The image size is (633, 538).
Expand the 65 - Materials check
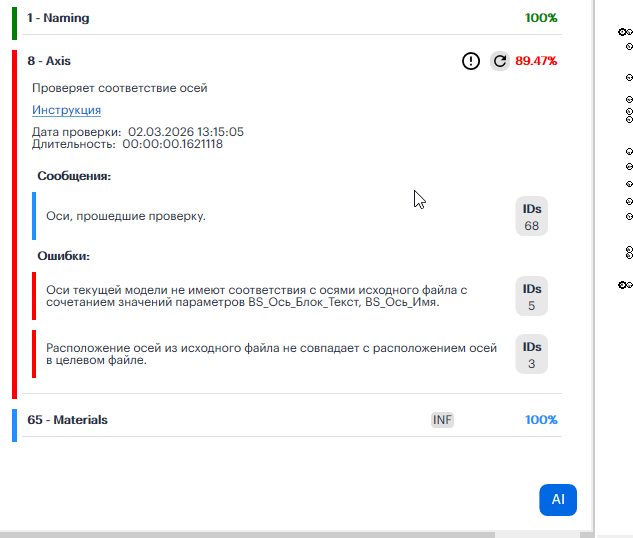coord(67,420)
